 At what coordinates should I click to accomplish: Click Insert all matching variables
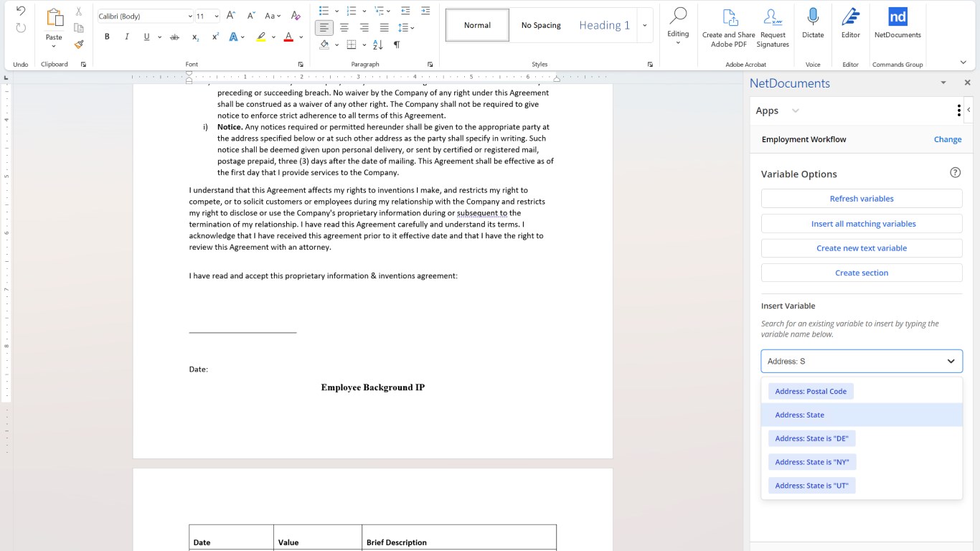(862, 224)
